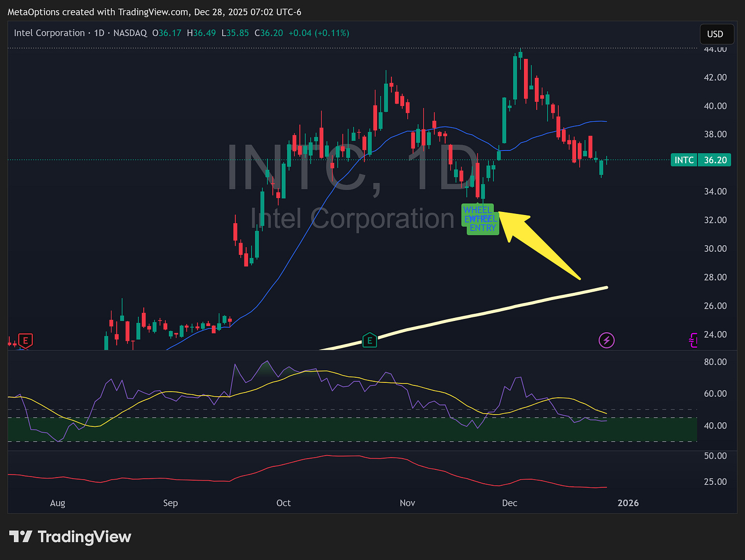Click the 2026 label on the time axis
The height and width of the screenshot is (560, 745).
click(628, 503)
